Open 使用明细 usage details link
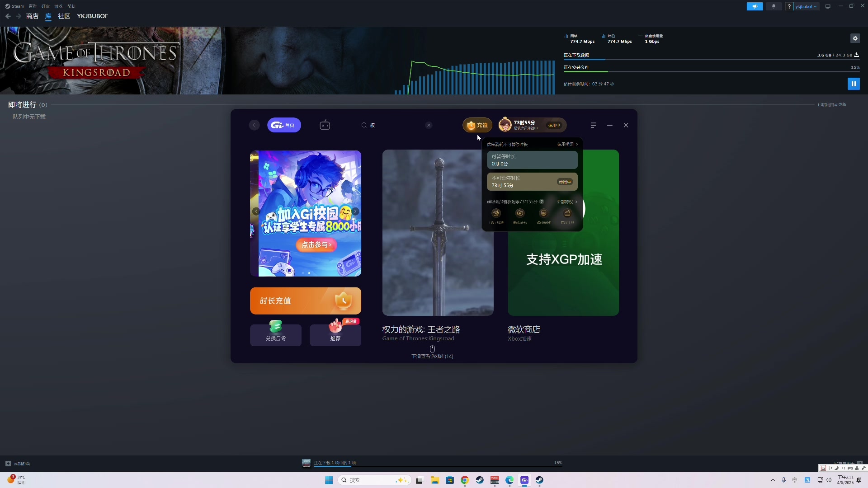Image resolution: width=868 pixels, height=488 pixels. (567, 144)
